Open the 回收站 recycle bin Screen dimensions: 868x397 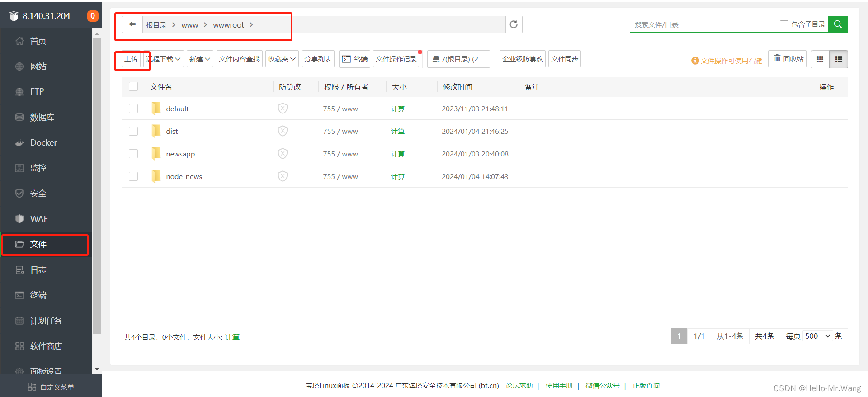[788, 59]
